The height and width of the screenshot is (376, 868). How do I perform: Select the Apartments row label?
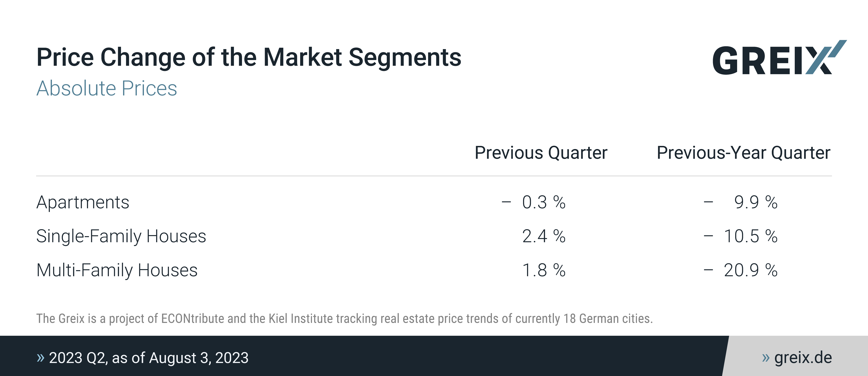pyautogui.click(x=83, y=202)
